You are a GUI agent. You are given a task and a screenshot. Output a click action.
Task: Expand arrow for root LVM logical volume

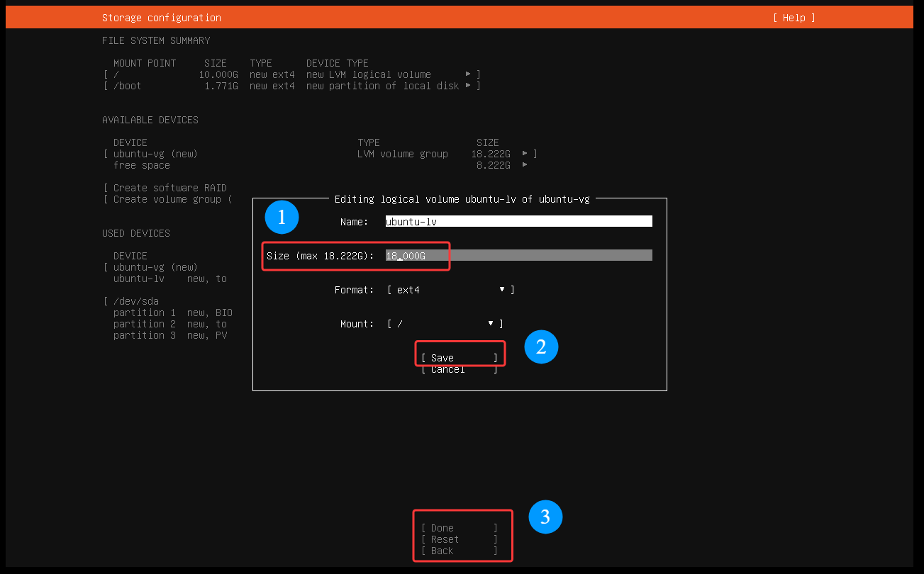pos(468,74)
